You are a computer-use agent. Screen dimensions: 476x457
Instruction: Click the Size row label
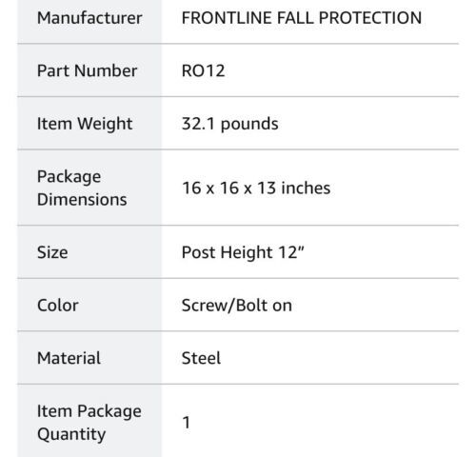[x=52, y=252]
